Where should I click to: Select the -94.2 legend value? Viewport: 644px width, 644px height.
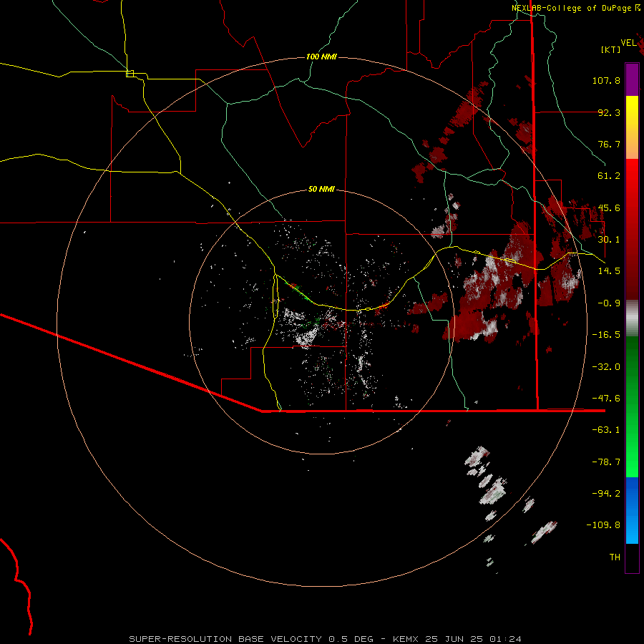point(606,494)
